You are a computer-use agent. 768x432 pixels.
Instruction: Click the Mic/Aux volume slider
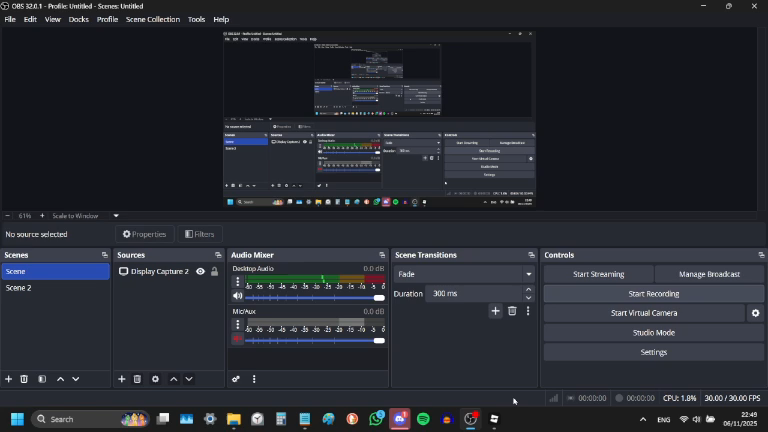point(315,340)
